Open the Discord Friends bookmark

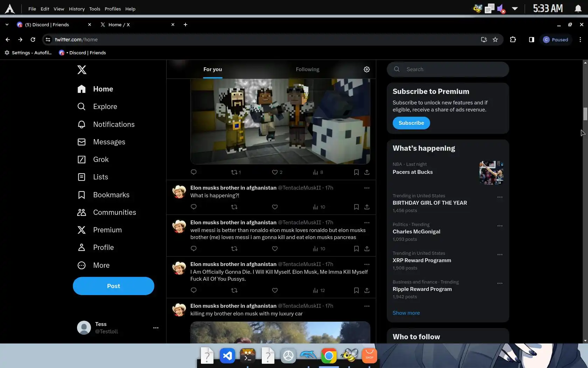point(83,53)
